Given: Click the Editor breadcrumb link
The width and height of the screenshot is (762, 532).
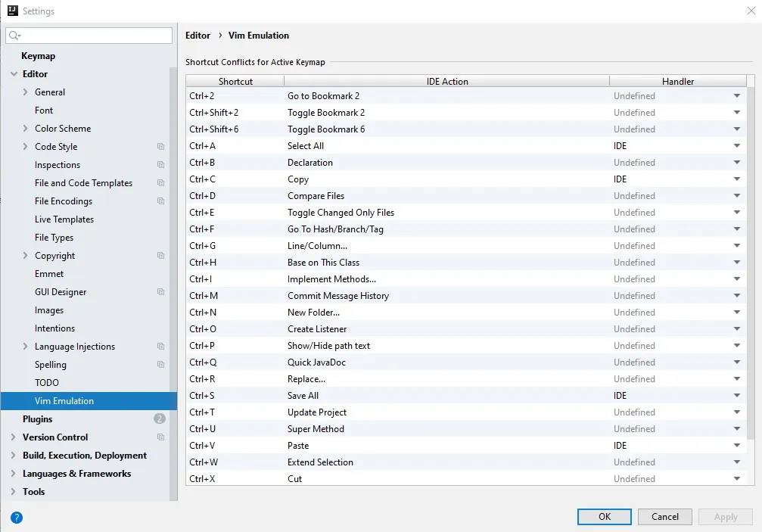Looking at the screenshot, I should [197, 36].
